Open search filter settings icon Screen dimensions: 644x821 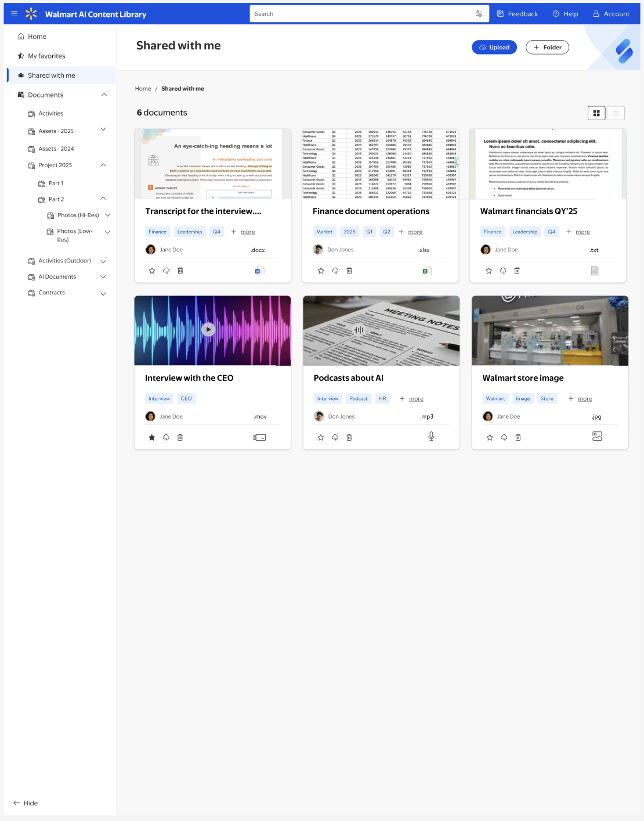point(479,14)
